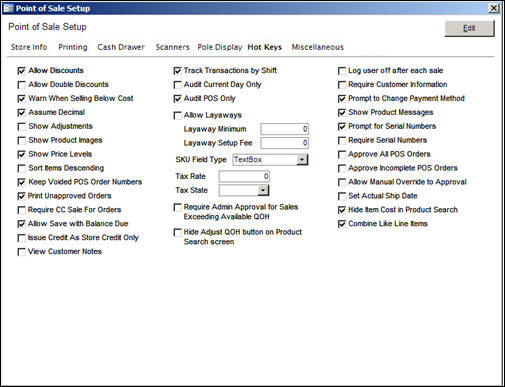Toggle the Allow Discounts checkbox
The height and width of the screenshot is (387, 505).
22,71
